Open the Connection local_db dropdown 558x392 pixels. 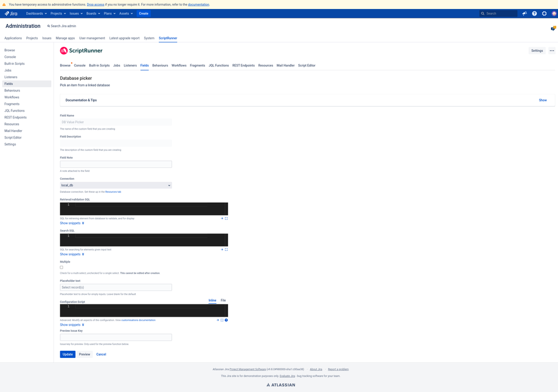[x=116, y=185]
